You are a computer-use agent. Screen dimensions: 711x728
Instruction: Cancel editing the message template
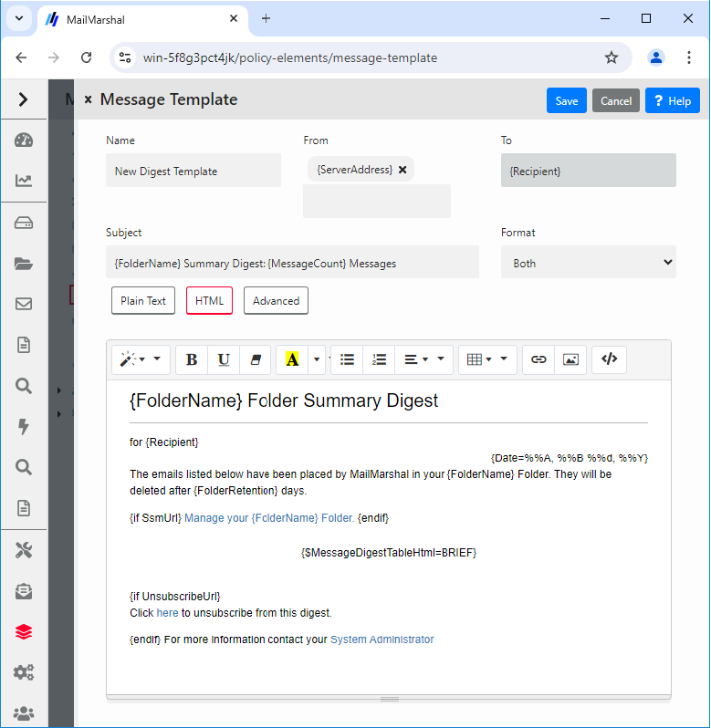[x=616, y=100]
